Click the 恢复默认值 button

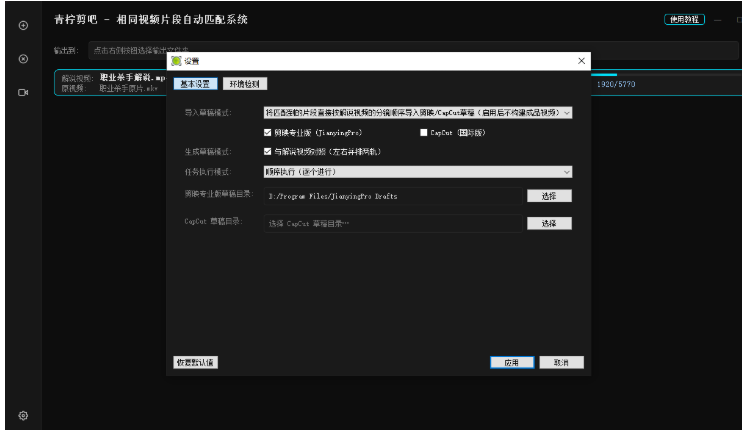pyautogui.click(x=195, y=362)
